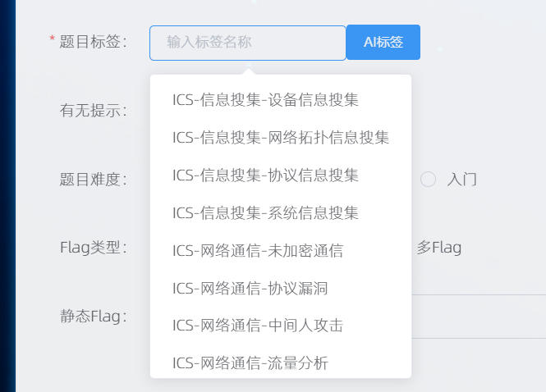Click the Flag类型 form label
Image resolution: width=546 pixels, height=392 pixels.
coord(93,248)
